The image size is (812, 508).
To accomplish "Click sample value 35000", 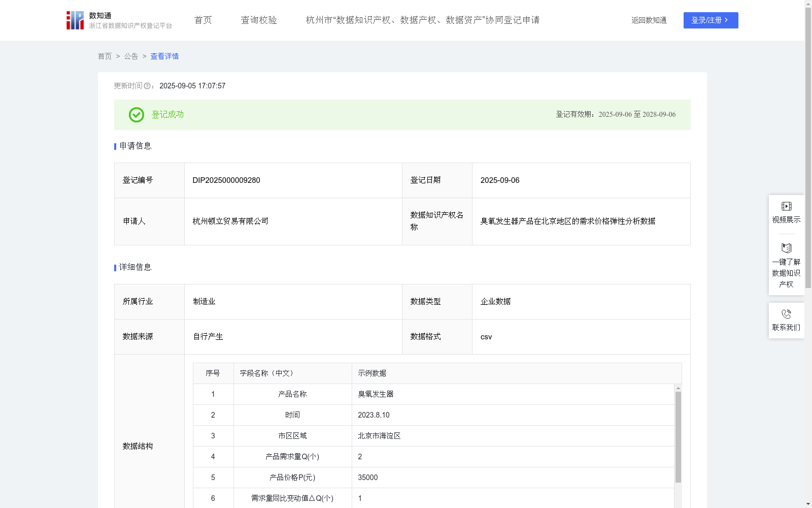I will [x=367, y=478].
